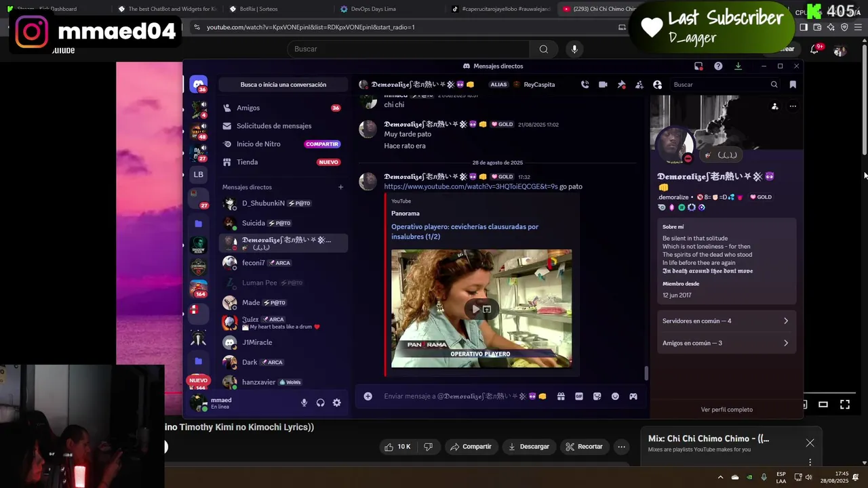Open DM with feconi7

click(283, 263)
